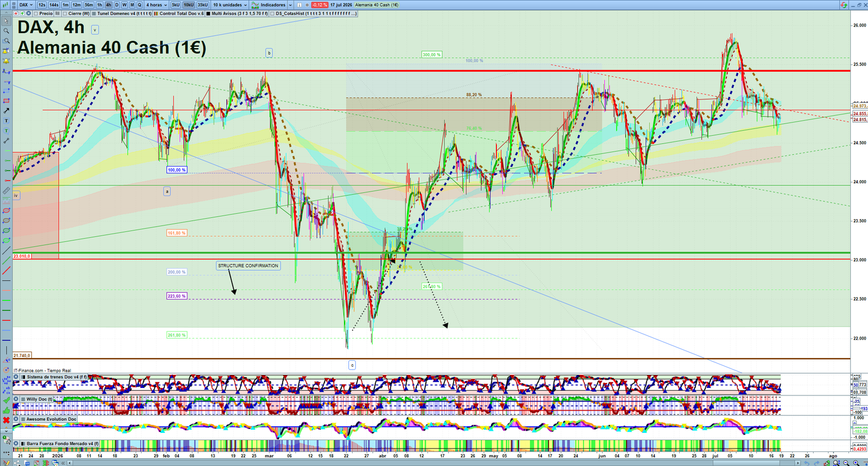Click the STRUCTURE CONFIRMATION annotation label
The width and height of the screenshot is (868, 466).
(x=248, y=266)
